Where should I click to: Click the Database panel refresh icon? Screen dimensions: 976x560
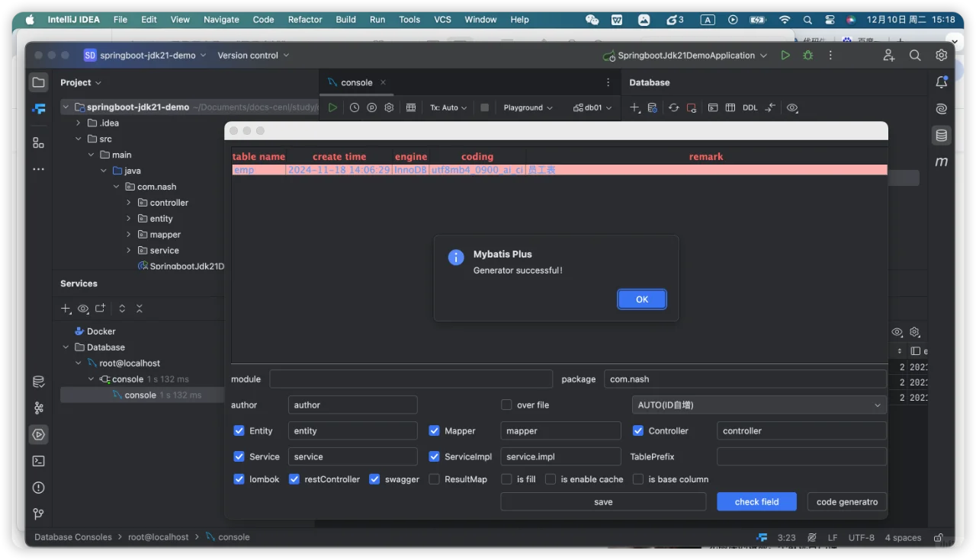point(673,108)
